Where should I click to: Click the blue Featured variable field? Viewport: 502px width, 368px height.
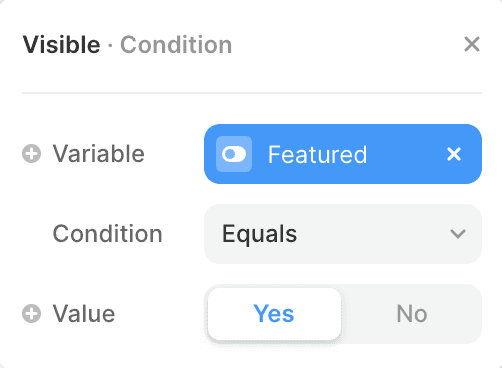pyautogui.click(x=343, y=154)
